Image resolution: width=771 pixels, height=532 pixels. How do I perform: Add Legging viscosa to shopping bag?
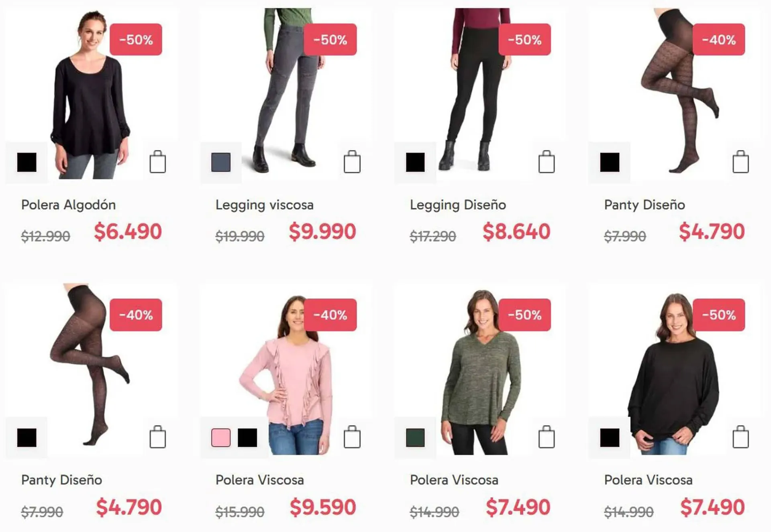tap(352, 162)
